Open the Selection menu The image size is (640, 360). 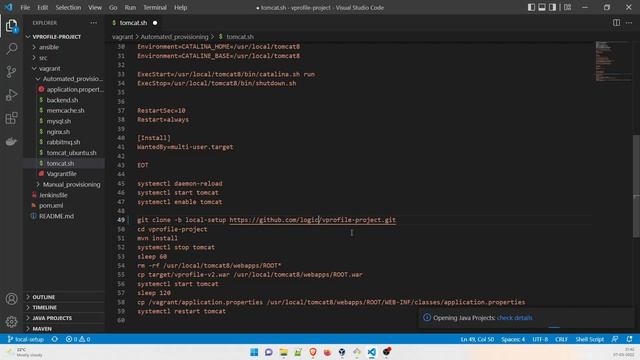click(68, 7)
